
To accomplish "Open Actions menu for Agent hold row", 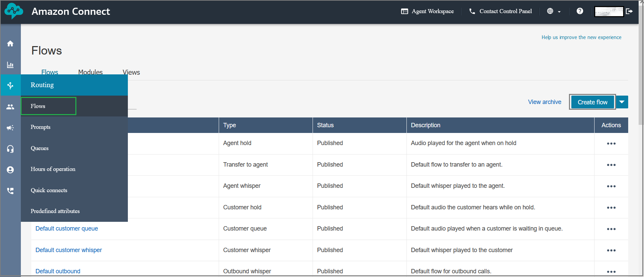I will pyautogui.click(x=611, y=143).
